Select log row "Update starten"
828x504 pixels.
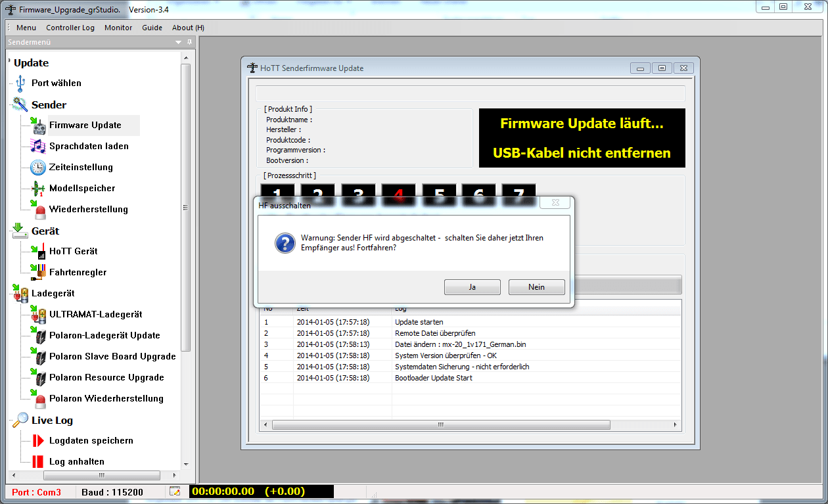coord(471,322)
